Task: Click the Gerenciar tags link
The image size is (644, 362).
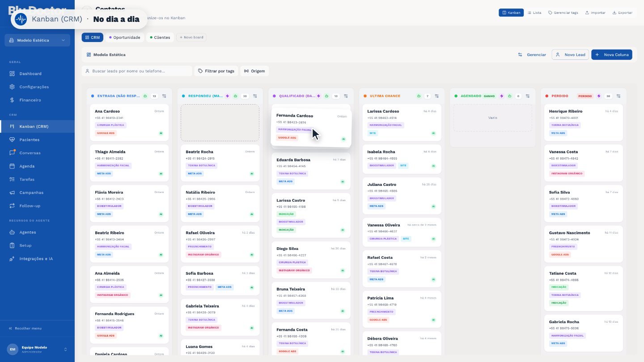Action: pos(563,13)
